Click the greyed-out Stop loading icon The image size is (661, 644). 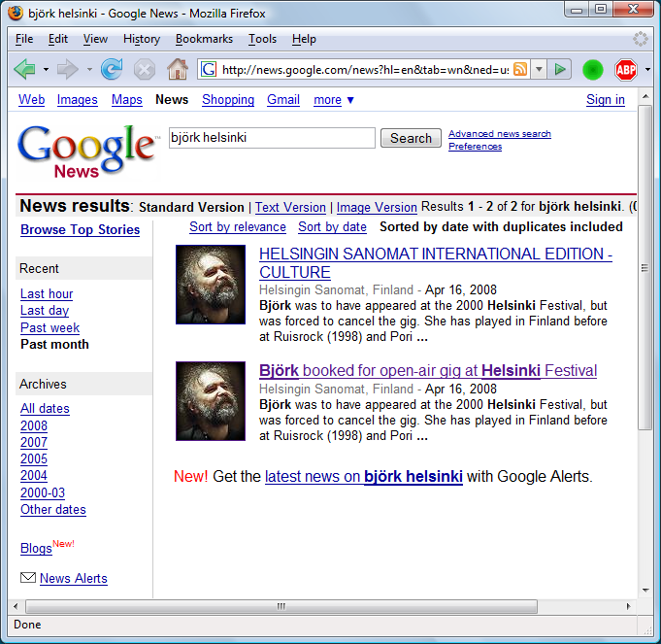(145, 70)
